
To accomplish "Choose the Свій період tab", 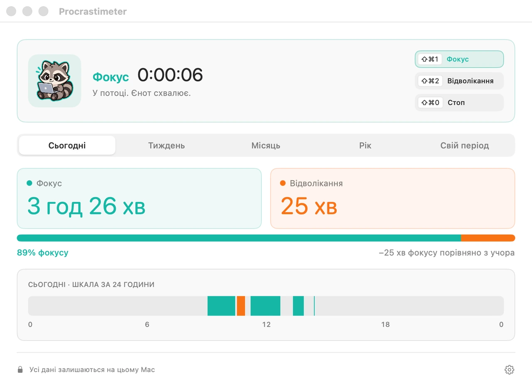I will point(465,145).
